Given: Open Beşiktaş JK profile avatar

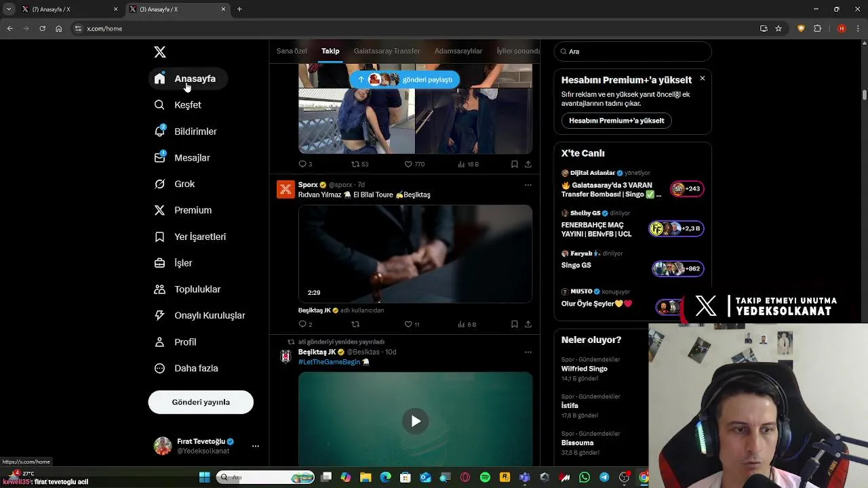Looking at the screenshot, I should (x=285, y=357).
